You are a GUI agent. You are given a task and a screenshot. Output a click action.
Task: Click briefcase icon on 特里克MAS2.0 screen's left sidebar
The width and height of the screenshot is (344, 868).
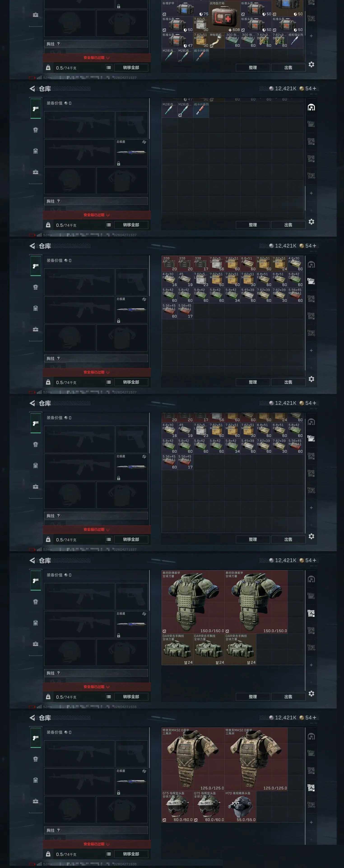pos(35,801)
